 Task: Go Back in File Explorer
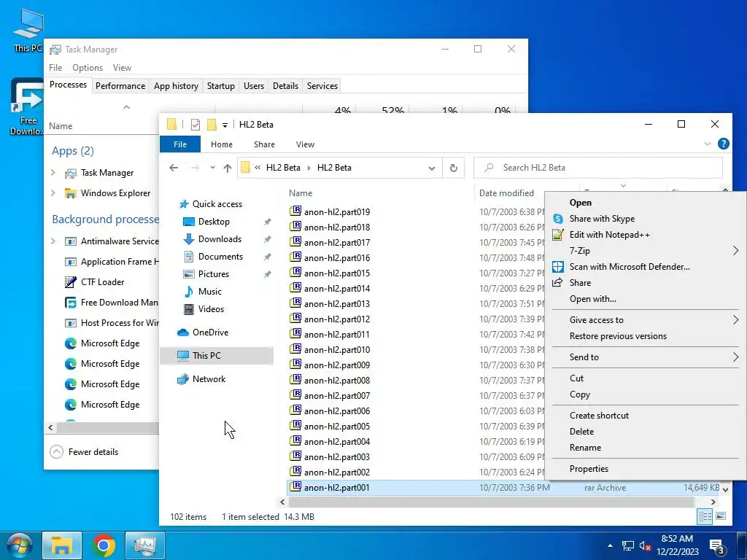[174, 168]
